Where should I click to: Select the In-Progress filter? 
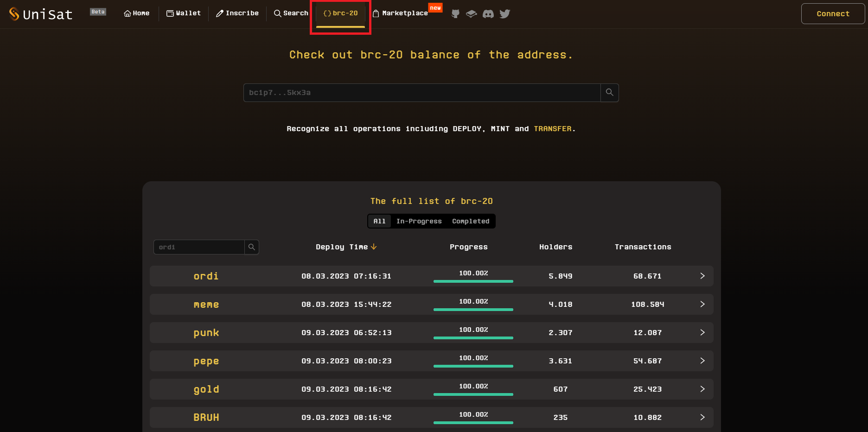[x=419, y=221]
